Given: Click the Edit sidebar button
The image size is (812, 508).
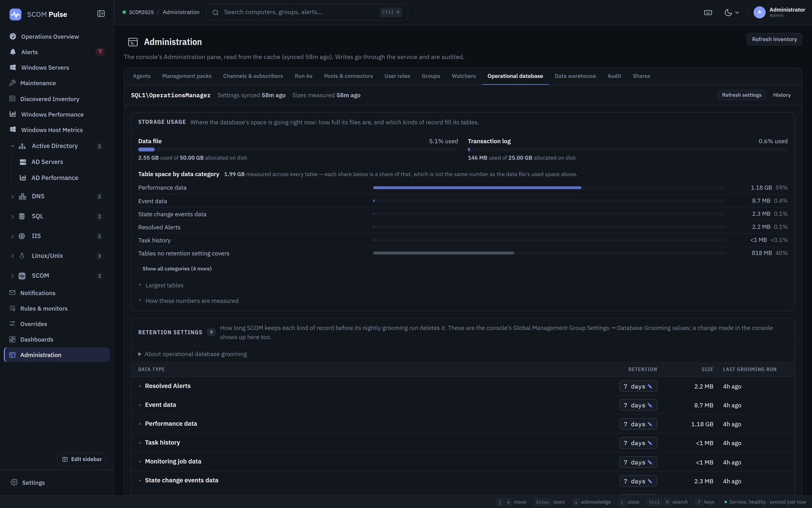Looking at the screenshot, I should (82, 459).
